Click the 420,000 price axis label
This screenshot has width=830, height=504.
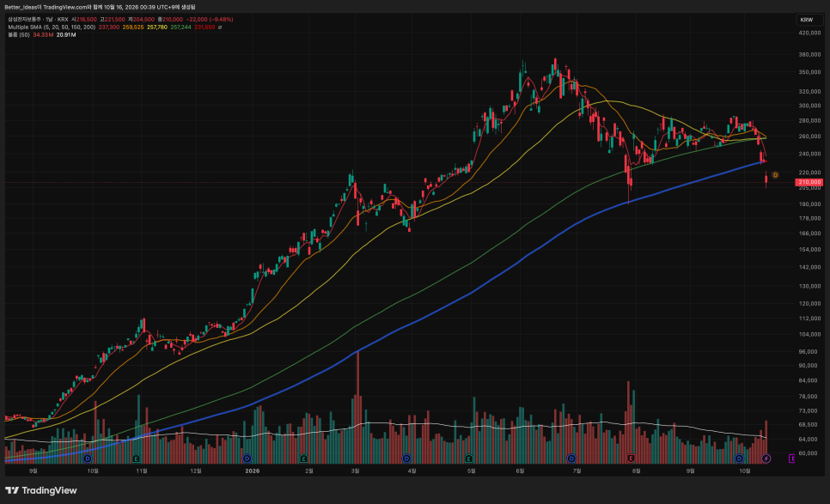809,33
